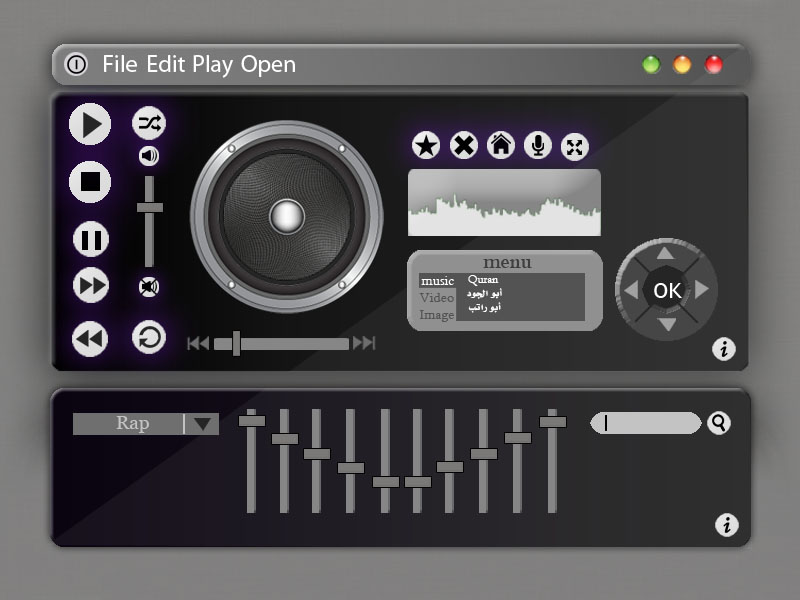Click the magnifier search icon
The height and width of the screenshot is (600, 800).
pyautogui.click(x=719, y=423)
